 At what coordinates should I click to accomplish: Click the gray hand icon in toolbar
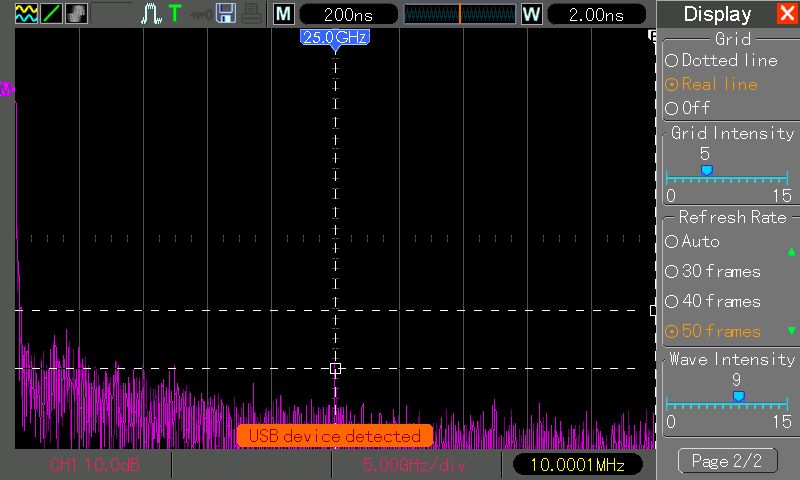pos(76,13)
